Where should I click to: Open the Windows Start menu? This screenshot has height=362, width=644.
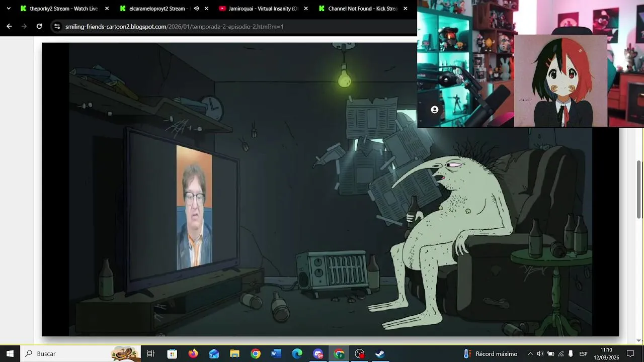click(x=10, y=353)
